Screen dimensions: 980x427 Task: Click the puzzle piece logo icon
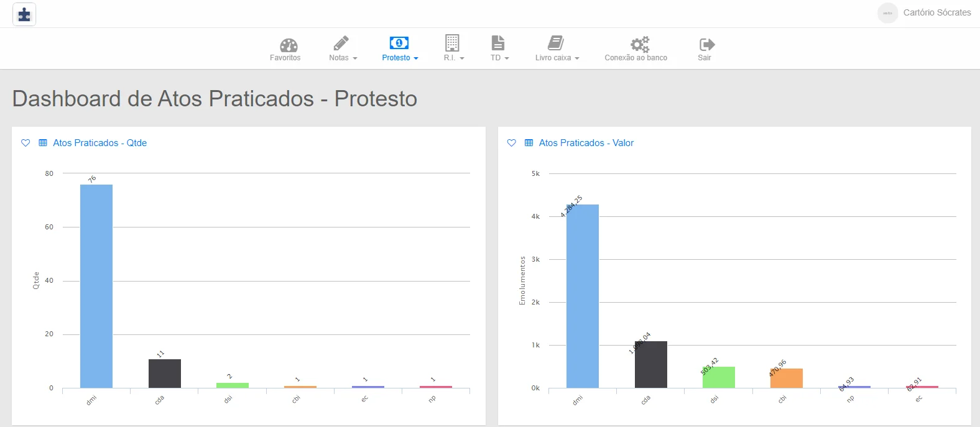point(24,14)
